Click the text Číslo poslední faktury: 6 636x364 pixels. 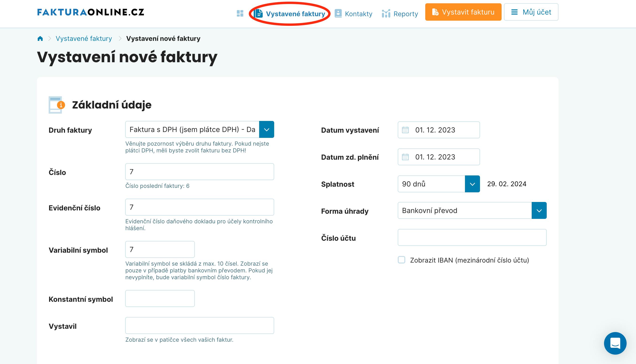(x=157, y=186)
